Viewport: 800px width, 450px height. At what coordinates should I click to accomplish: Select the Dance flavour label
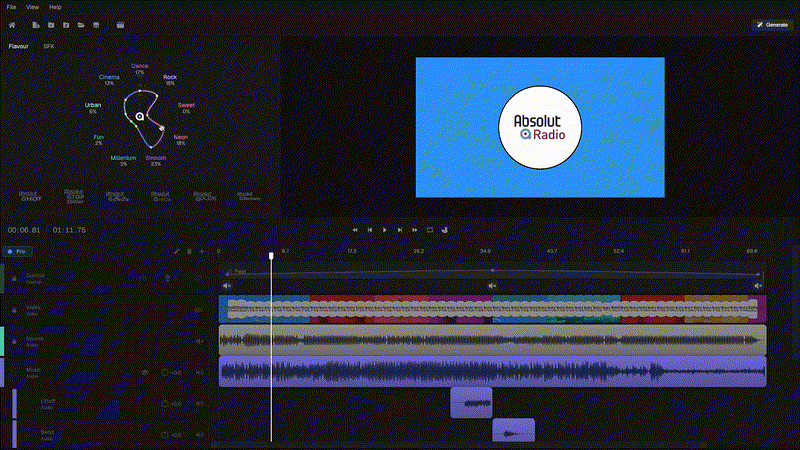(139, 66)
